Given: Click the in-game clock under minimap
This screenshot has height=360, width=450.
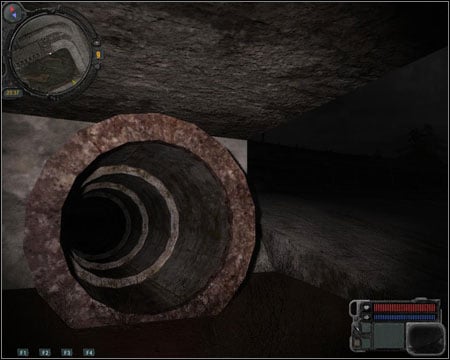Looking at the screenshot, I should click(13, 93).
